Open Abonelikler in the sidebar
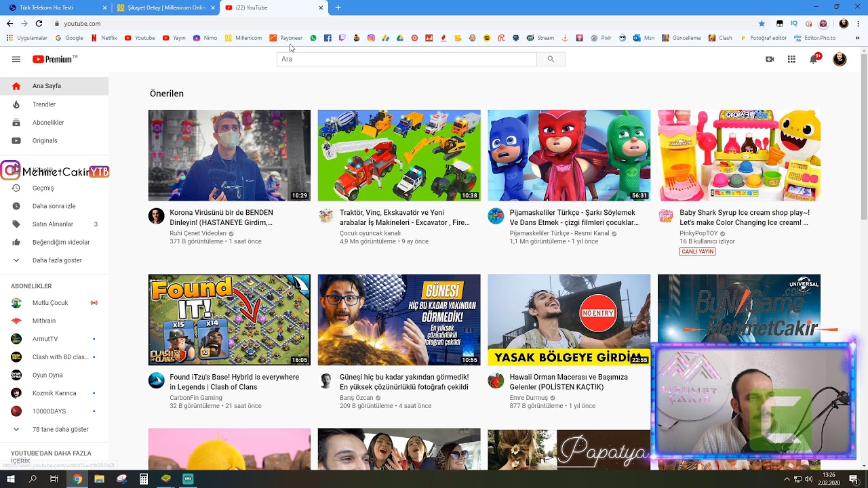Screen dimensions: 868x488 [x=54, y=123]
